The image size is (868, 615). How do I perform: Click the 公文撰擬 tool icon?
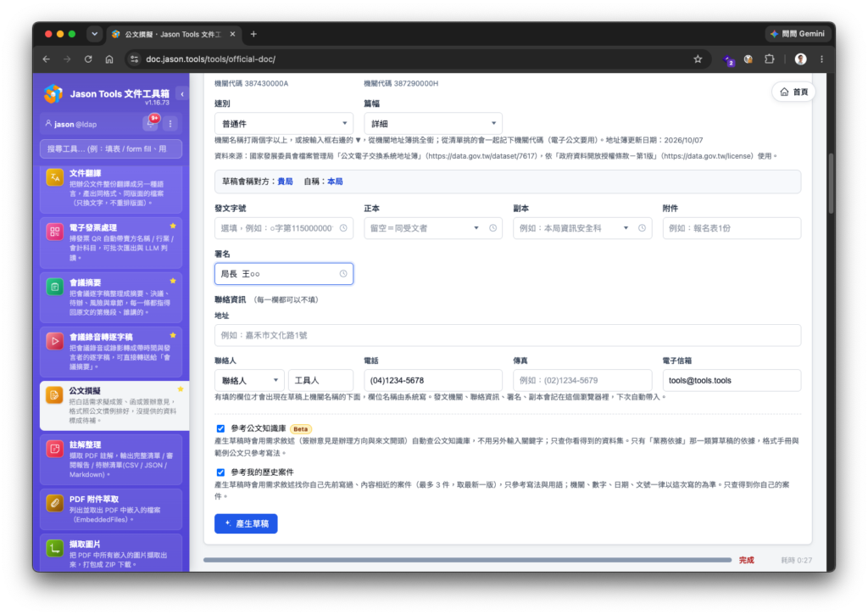click(54, 395)
